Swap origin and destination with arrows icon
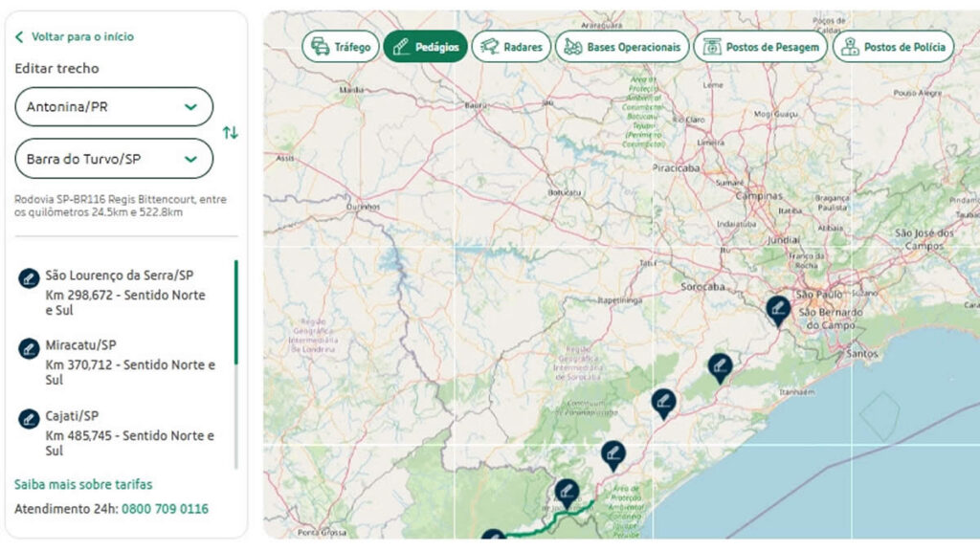The image size is (980, 551). (x=230, y=133)
